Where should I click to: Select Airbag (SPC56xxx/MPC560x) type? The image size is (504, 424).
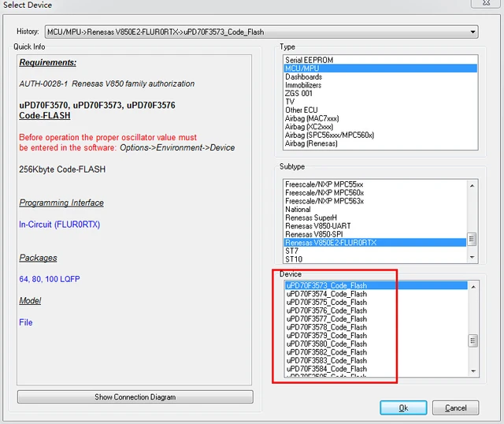coord(380,135)
